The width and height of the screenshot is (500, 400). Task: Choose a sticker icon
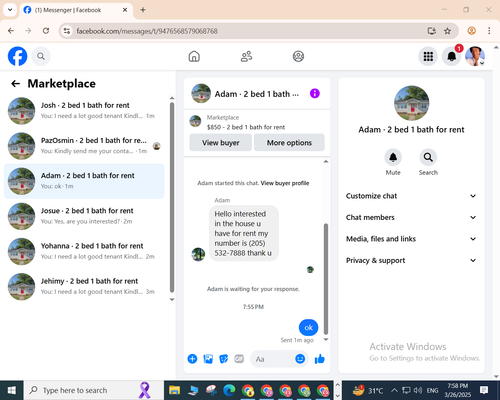click(x=223, y=359)
